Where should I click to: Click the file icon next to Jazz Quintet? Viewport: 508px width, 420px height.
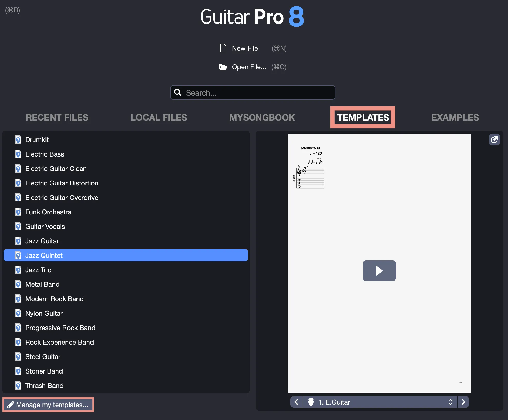click(x=18, y=255)
